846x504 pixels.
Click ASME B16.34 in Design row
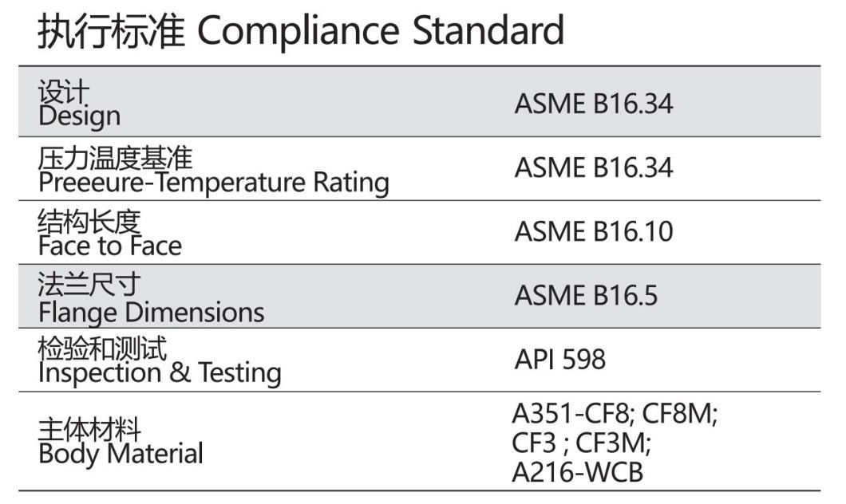point(594,104)
